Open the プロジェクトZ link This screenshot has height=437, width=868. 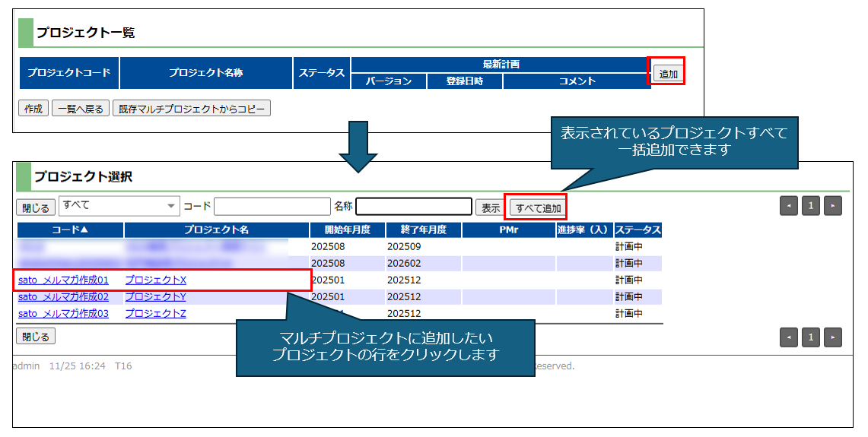pyautogui.click(x=155, y=313)
